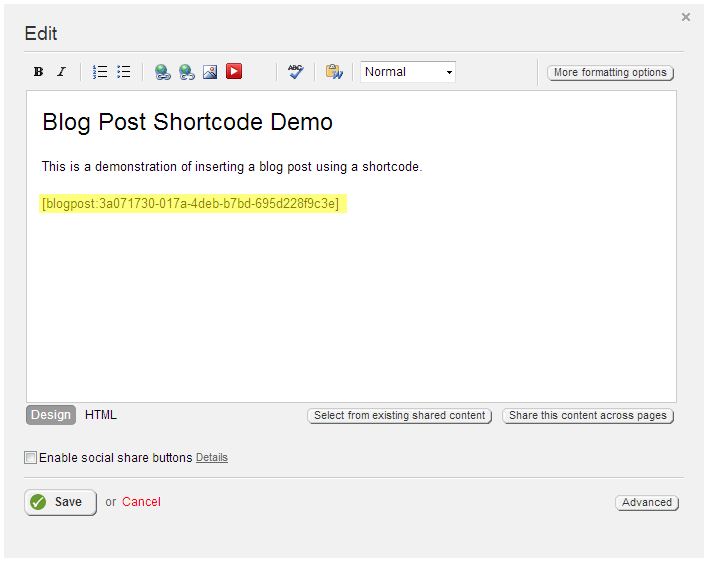Enable social share buttons checkbox
This screenshot has height=563, width=706.
[30, 458]
